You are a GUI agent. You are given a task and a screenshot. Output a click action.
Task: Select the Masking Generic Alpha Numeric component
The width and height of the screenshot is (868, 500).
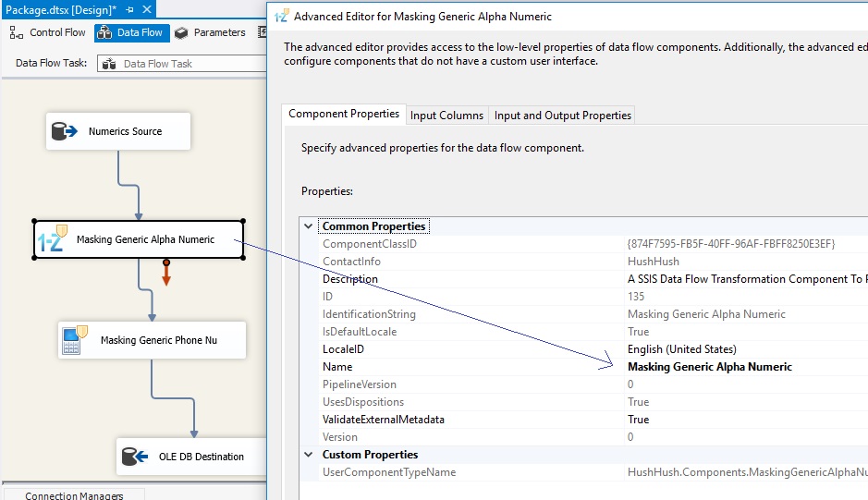(x=139, y=239)
